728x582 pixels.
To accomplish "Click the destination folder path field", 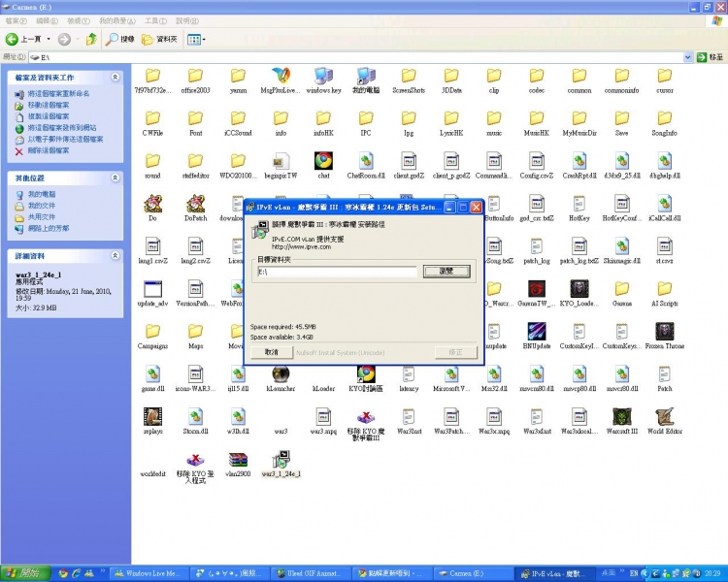I will tap(335, 272).
